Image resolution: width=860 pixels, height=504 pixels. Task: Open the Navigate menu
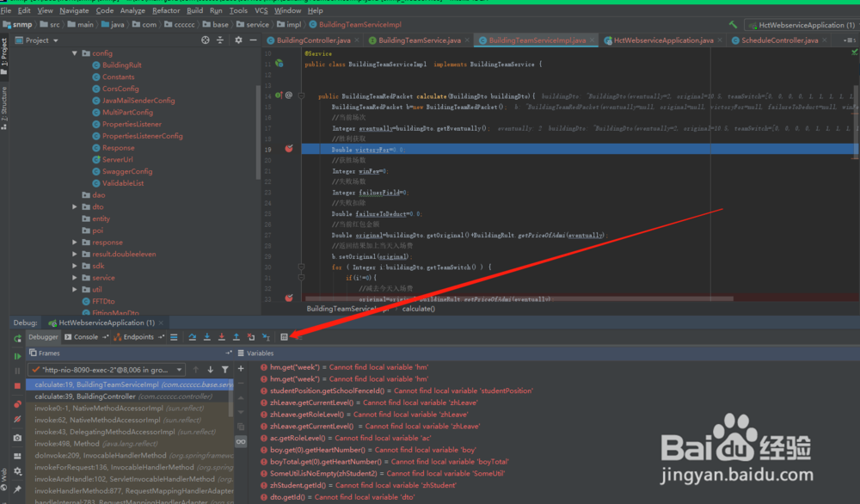[74, 10]
